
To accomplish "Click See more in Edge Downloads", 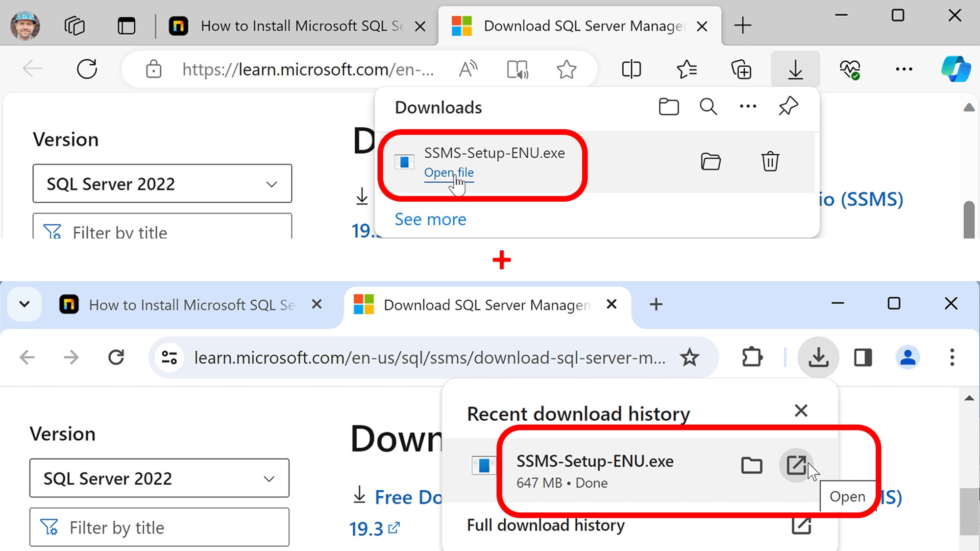I will point(430,219).
